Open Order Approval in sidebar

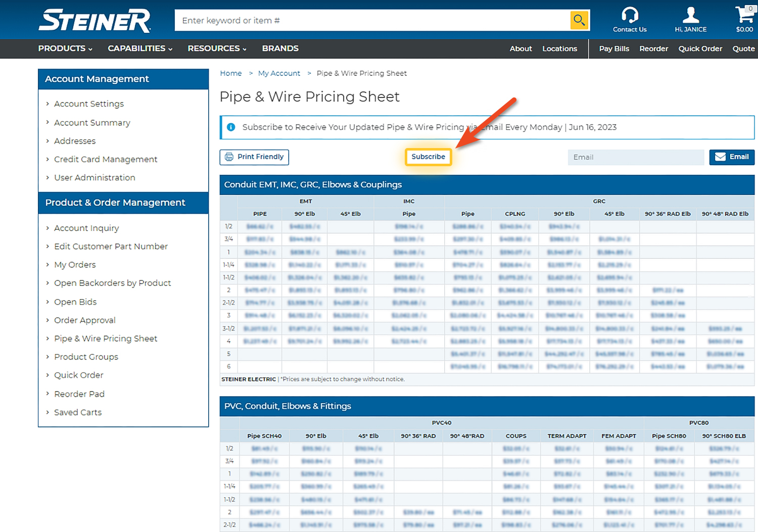(x=84, y=320)
